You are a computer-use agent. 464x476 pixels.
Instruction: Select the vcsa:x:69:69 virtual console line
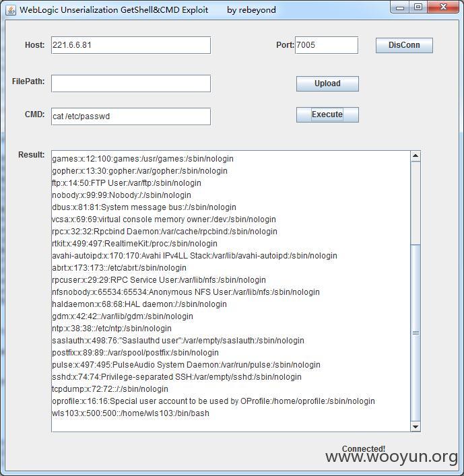coord(164,219)
